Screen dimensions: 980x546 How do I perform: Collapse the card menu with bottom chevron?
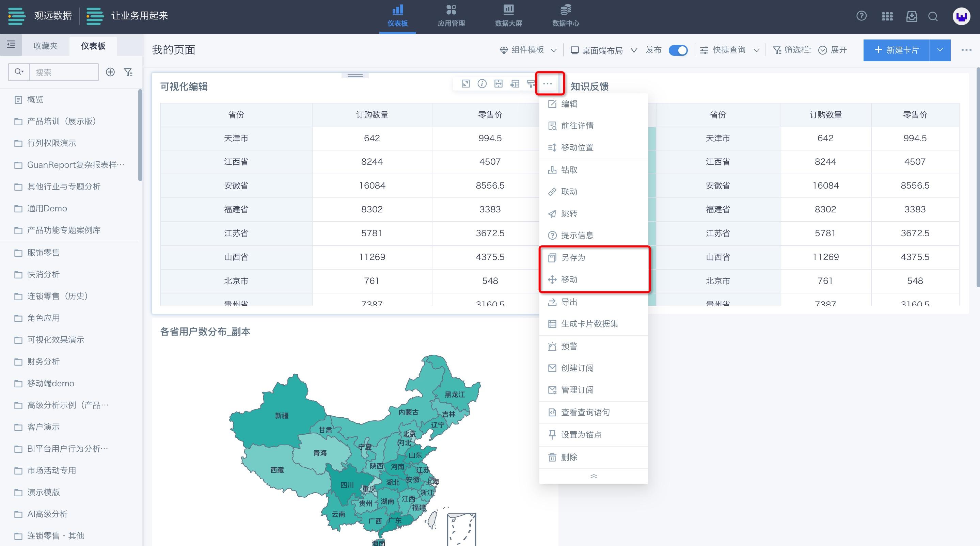tap(594, 477)
